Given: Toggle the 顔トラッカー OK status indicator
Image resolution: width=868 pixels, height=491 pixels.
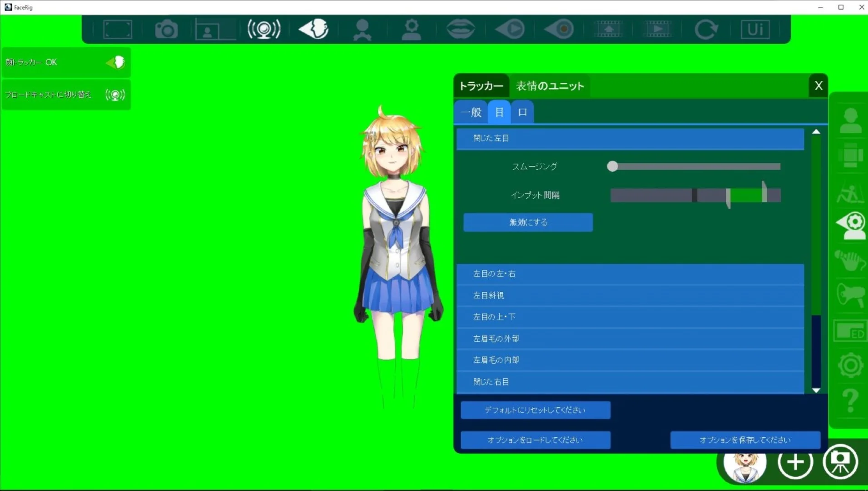Looking at the screenshot, I should [x=66, y=62].
